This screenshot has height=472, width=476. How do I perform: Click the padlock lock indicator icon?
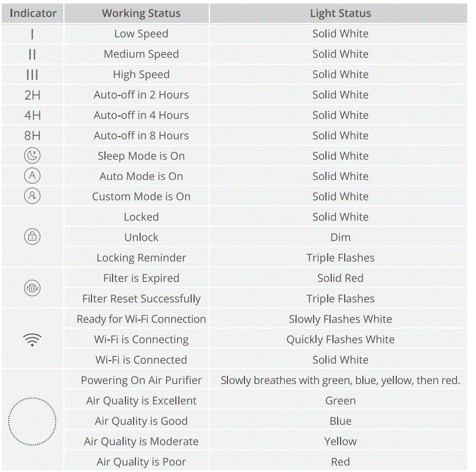(x=32, y=237)
